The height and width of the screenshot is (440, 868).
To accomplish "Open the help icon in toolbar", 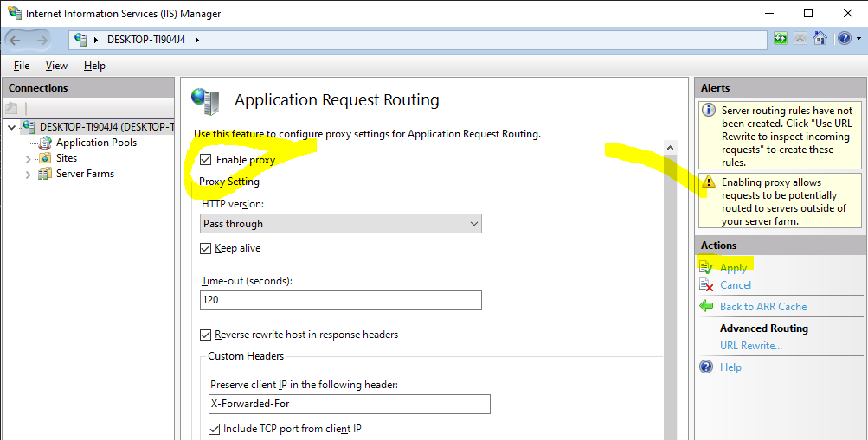I will 844,39.
